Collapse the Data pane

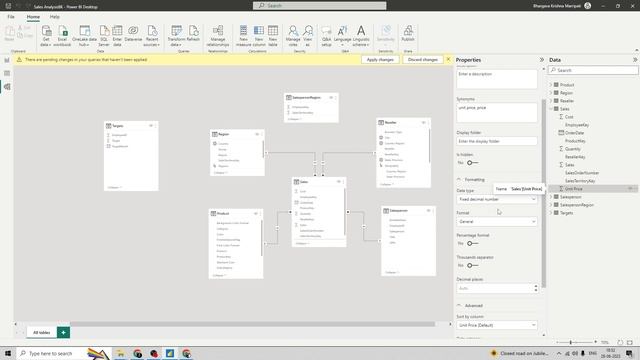click(x=635, y=60)
